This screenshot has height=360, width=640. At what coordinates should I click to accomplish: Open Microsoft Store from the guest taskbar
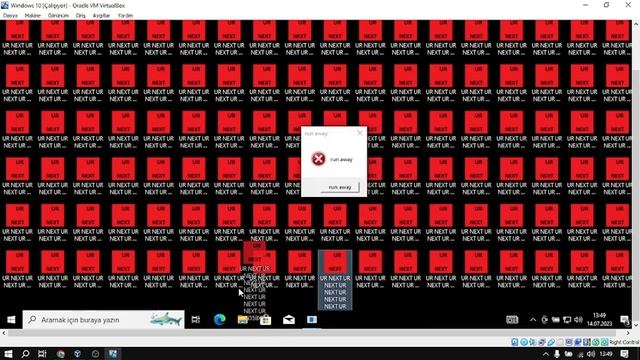266,320
